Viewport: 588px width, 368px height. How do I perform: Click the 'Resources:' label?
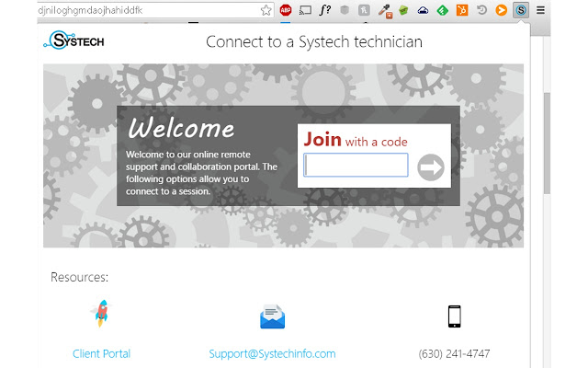[80, 277]
